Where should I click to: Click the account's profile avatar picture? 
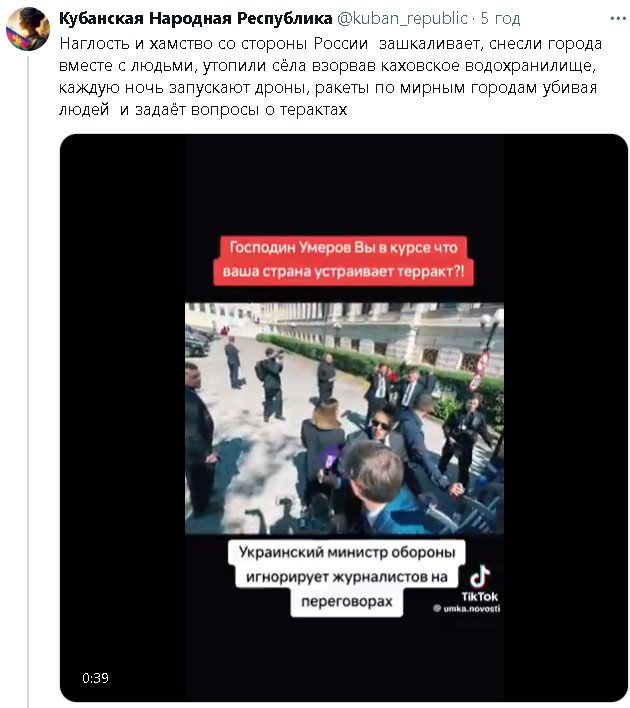pos(28,29)
